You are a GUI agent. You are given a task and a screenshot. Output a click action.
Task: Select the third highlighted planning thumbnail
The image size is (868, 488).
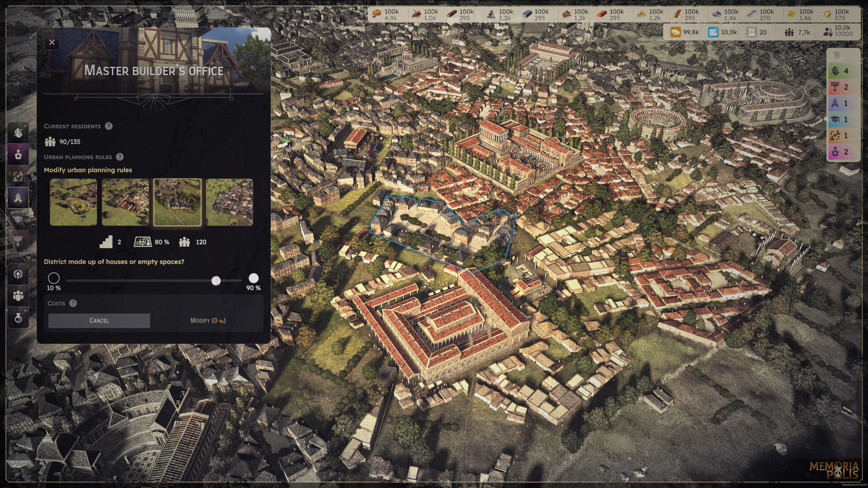pos(177,202)
